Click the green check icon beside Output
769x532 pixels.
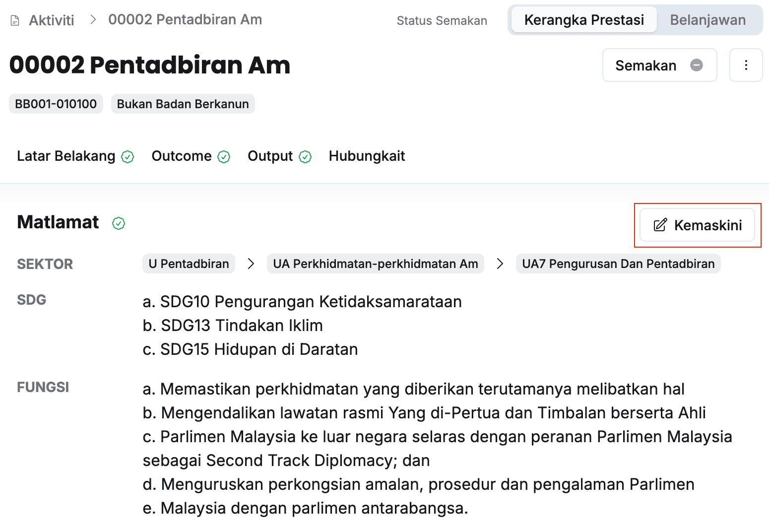tap(306, 157)
